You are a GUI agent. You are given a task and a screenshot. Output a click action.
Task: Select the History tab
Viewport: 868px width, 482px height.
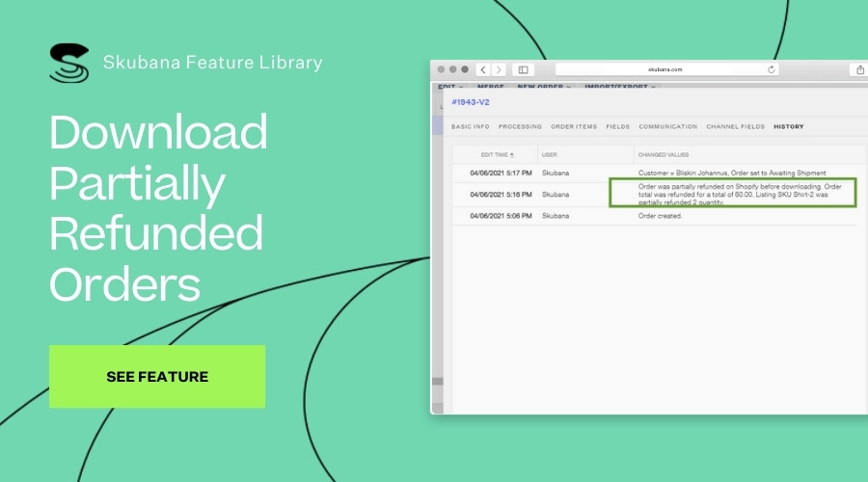pos(789,126)
